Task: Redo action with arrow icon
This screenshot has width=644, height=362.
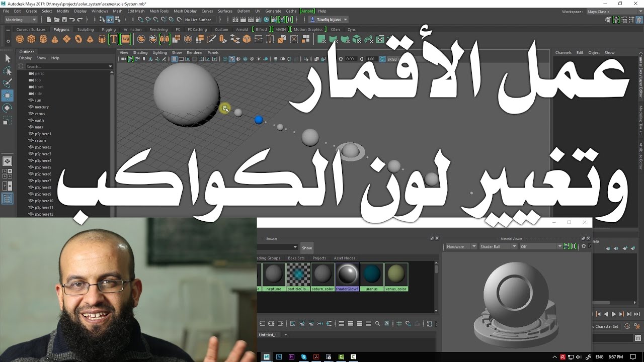Action: coord(79,20)
